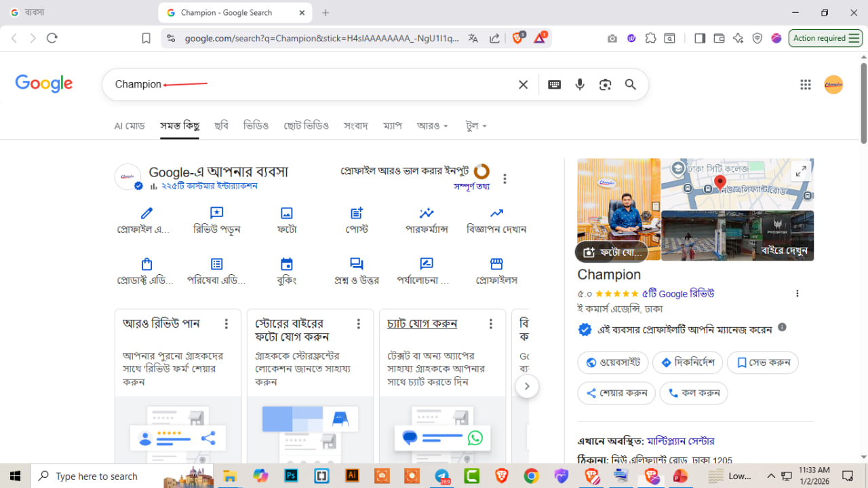Click the edit profile pencil icon

[x=146, y=214]
